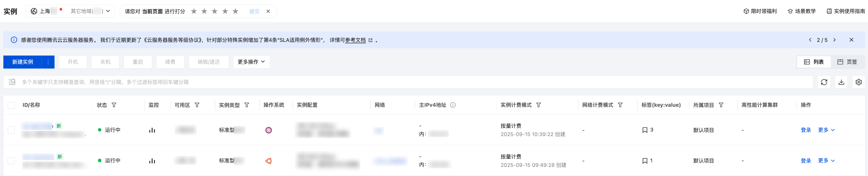Image resolution: width=868 pixels, height=176 pixels.
Task: Click the download export icon
Action: (x=841, y=82)
